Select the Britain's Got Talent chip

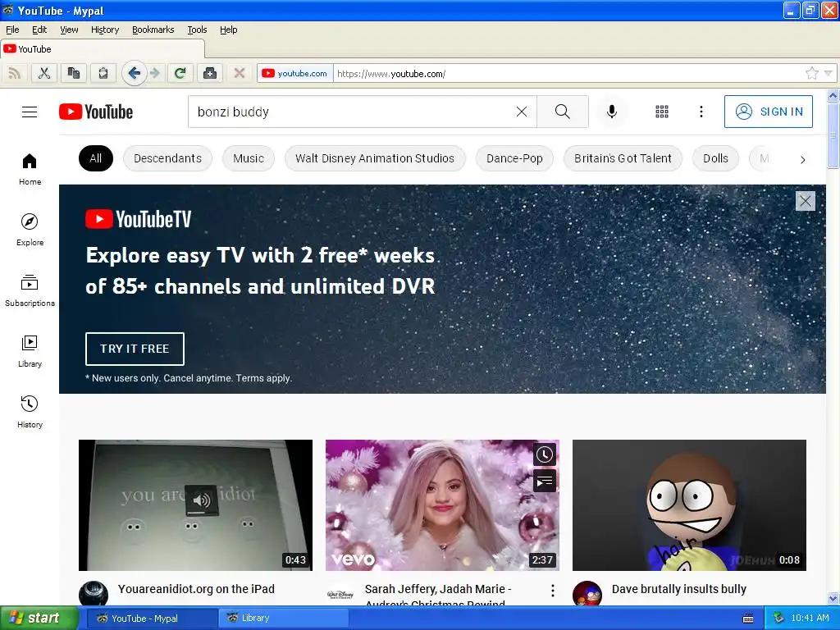pos(623,158)
